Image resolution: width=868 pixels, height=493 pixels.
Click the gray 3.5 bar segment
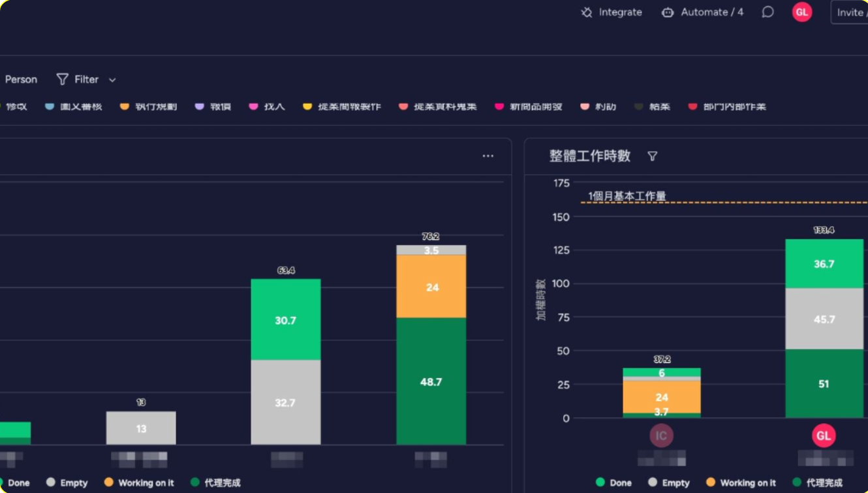point(431,250)
